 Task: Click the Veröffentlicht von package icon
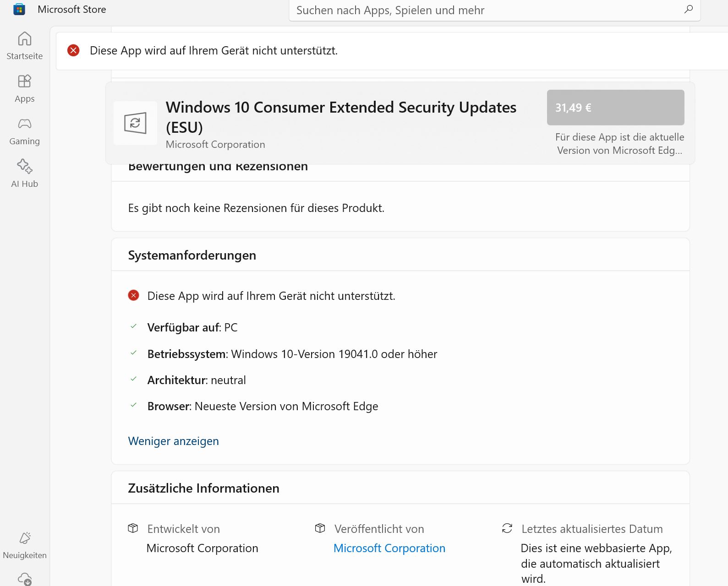(320, 528)
